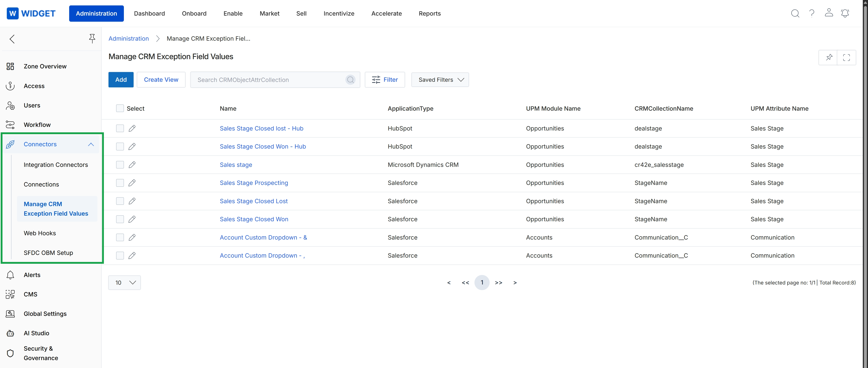Edit Sales Stage Closed lost - Hub row
The image size is (868, 368).
pyautogui.click(x=132, y=128)
